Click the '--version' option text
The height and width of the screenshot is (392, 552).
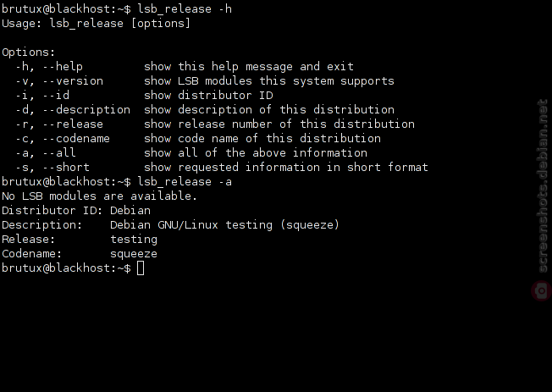[73, 81]
